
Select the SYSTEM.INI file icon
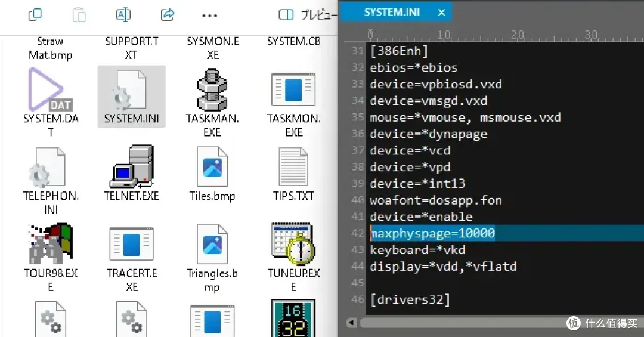tap(131, 89)
